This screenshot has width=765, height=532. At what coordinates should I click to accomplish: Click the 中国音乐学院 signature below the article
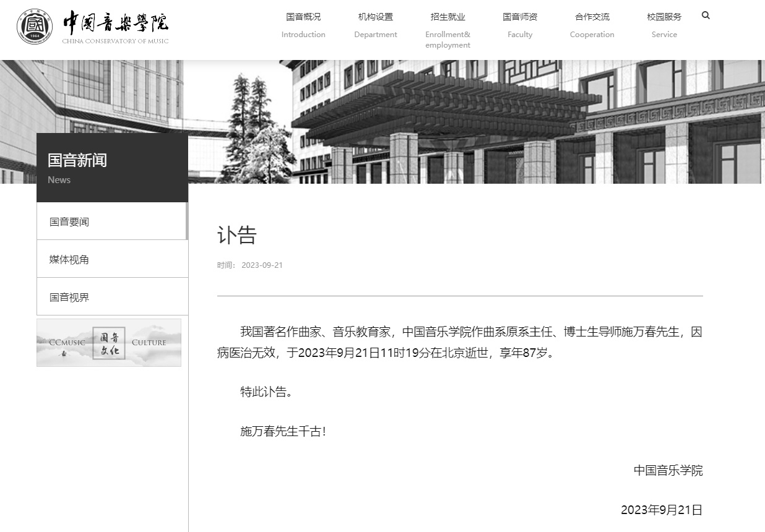click(668, 470)
